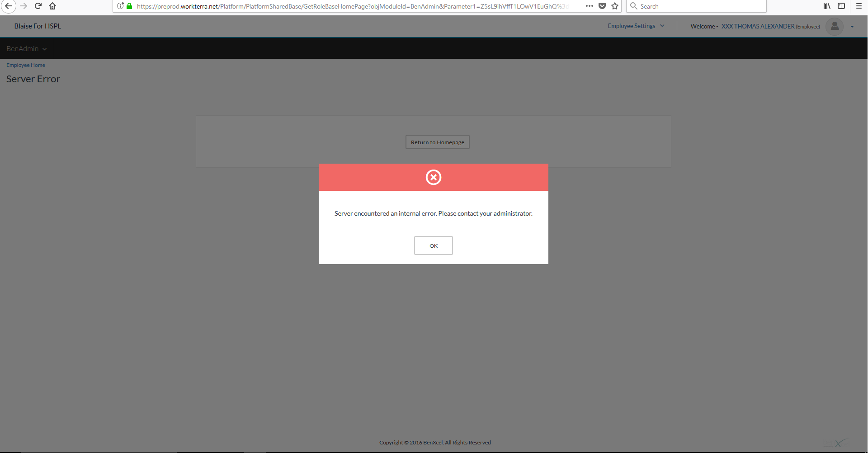Open the Firefox hamburger menu
Screen dimensions: 868x453
click(859, 6)
